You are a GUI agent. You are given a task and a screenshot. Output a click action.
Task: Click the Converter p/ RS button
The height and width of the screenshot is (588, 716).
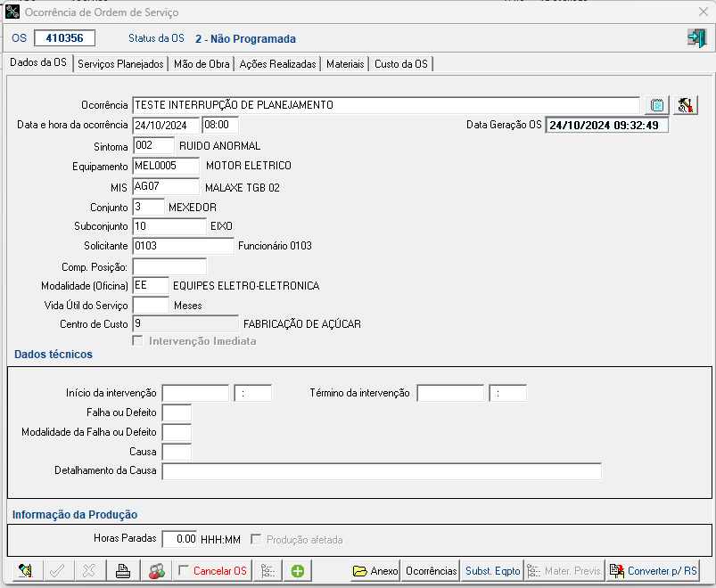654,571
